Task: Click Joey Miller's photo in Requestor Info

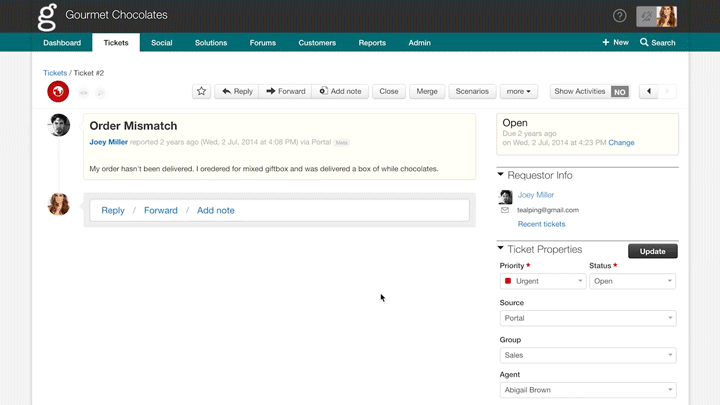Action: click(x=506, y=197)
